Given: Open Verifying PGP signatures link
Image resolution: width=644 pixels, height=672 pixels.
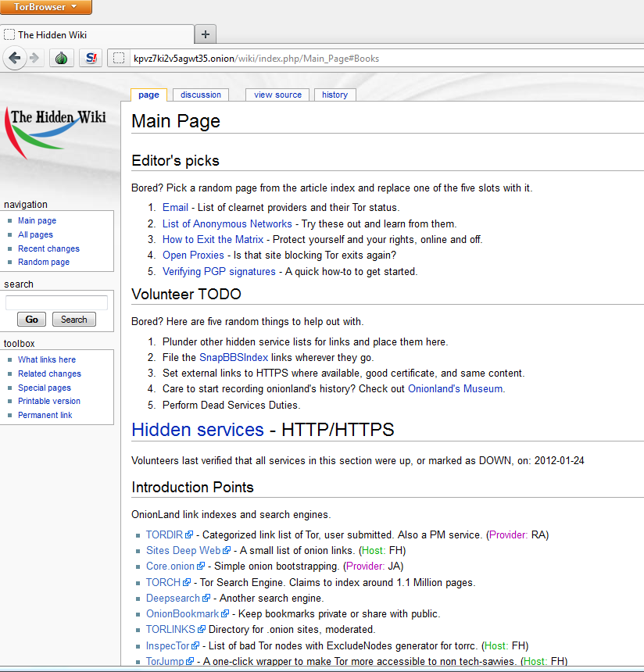Looking at the screenshot, I should (219, 271).
